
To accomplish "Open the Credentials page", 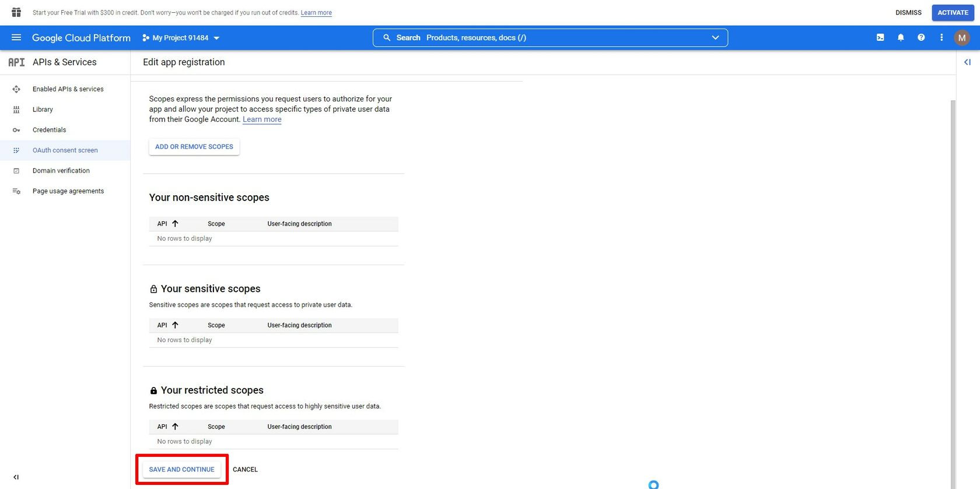I will [50, 130].
